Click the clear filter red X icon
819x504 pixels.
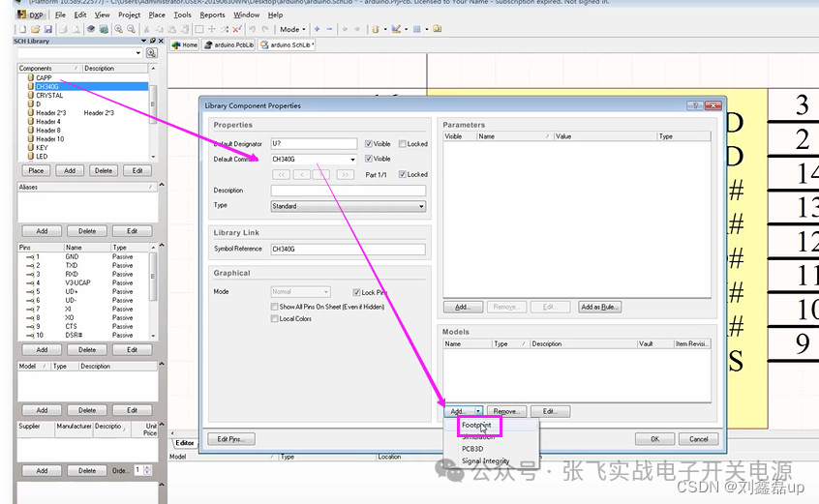236,29
